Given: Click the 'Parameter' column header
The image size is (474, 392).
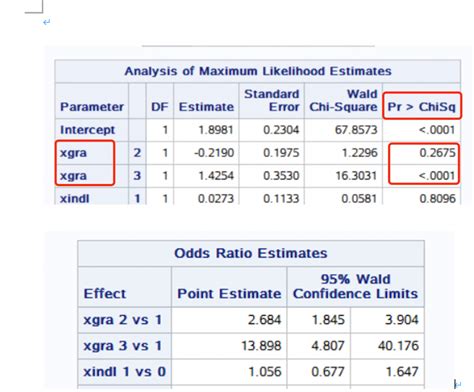Looking at the screenshot, I should [92, 107].
